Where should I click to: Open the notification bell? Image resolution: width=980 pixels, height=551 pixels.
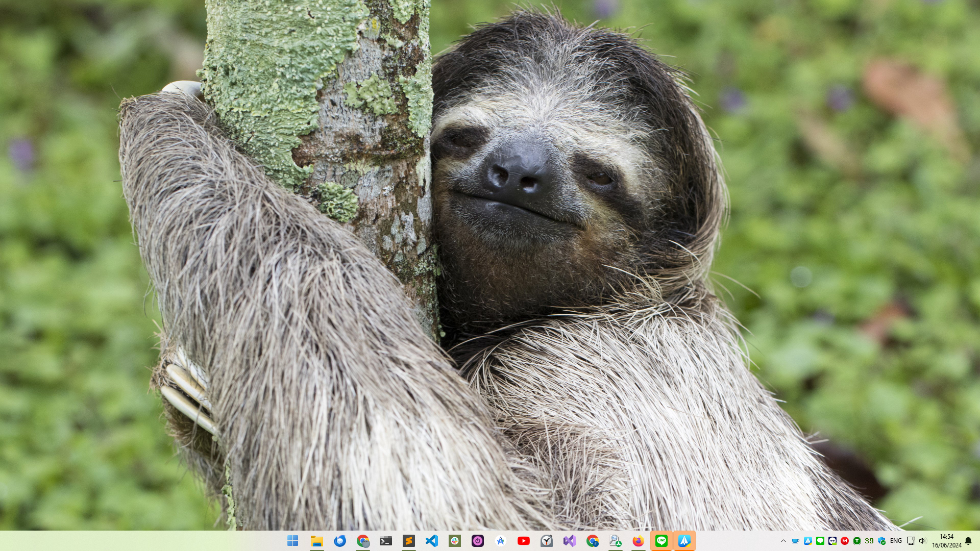click(968, 541)
